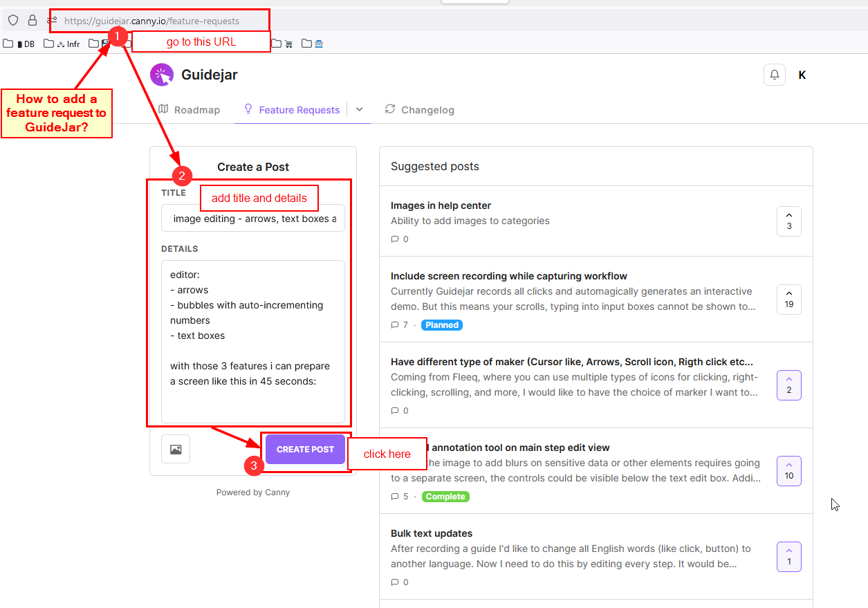Screen dimensions: 868x608
Task: Click the CREATE POST button
Action: tap(305, 449)
